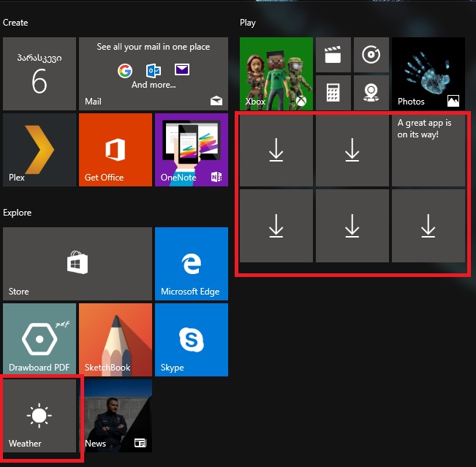Open the Photos tile
The width and height of the screenshot is (476, 467).
click(428, 74)
